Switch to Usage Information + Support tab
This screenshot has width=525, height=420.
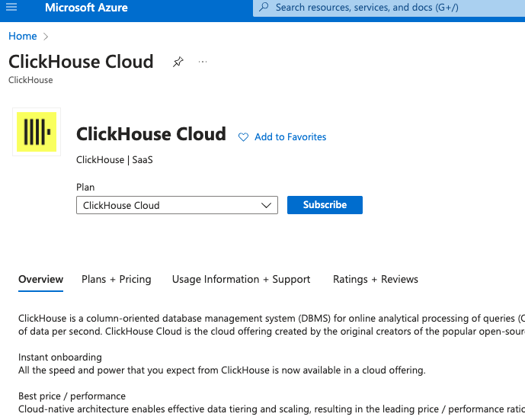pos(241,279)
